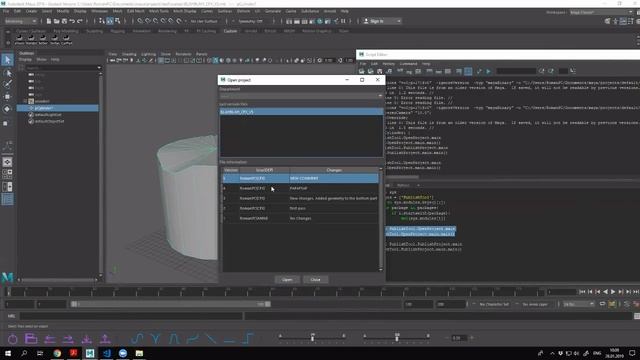Click the purple power icon in bottom toolbar
Viewport: 640px width, 360px height.
pyautogui.click(x=13, y=338)
